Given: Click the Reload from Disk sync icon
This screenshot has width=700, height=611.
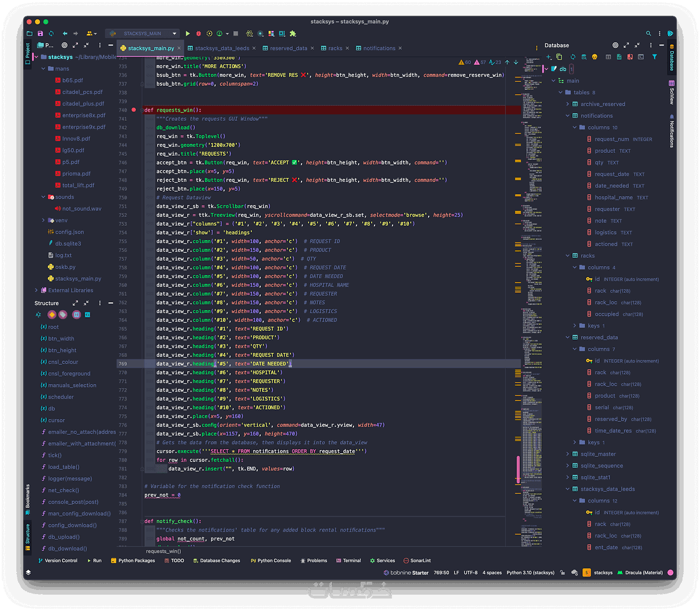Looking at the screenshot, I should (x=51, y=34).
